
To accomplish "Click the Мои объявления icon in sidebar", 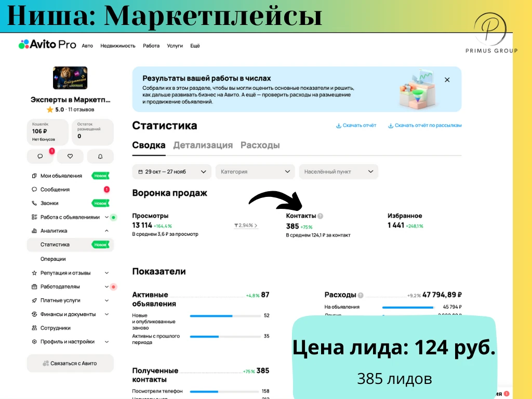I will tap(34, 176).
